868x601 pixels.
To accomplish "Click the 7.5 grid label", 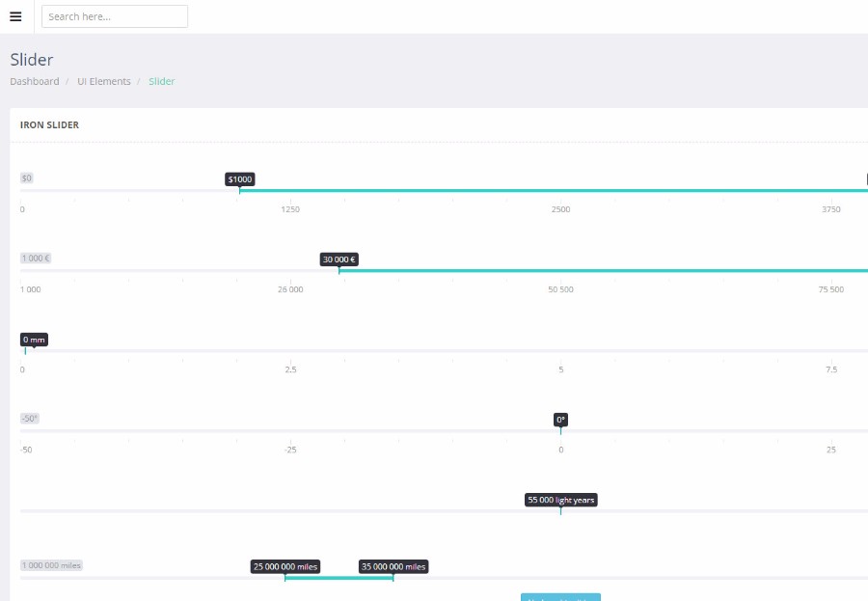I will coord(831,369).
